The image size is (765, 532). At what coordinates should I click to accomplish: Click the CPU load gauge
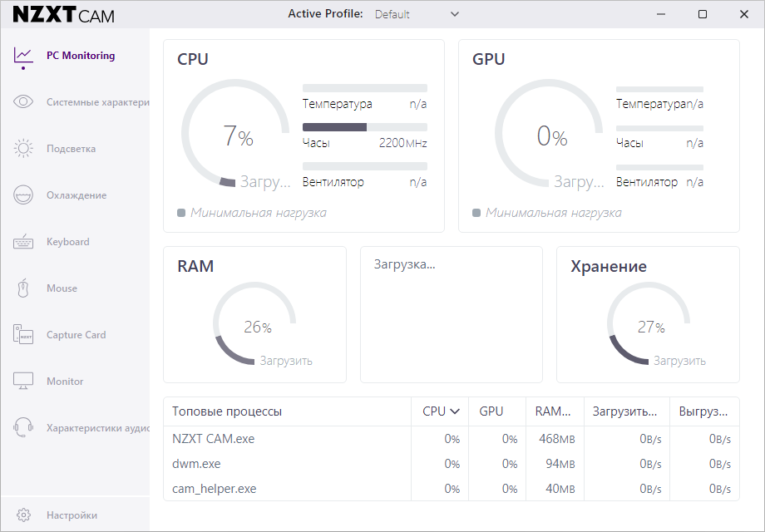237,135
